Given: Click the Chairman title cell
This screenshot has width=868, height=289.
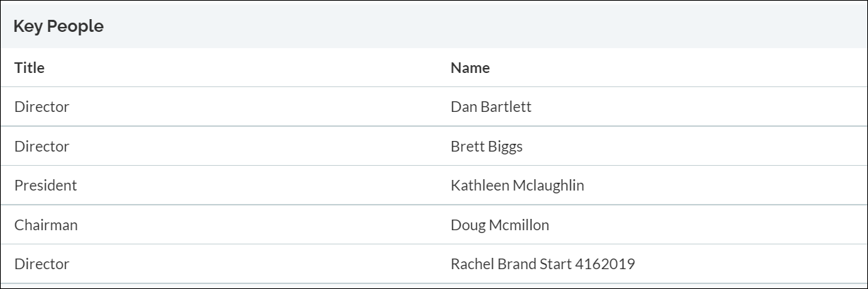Looking at the screenshot, I should 46,225.
